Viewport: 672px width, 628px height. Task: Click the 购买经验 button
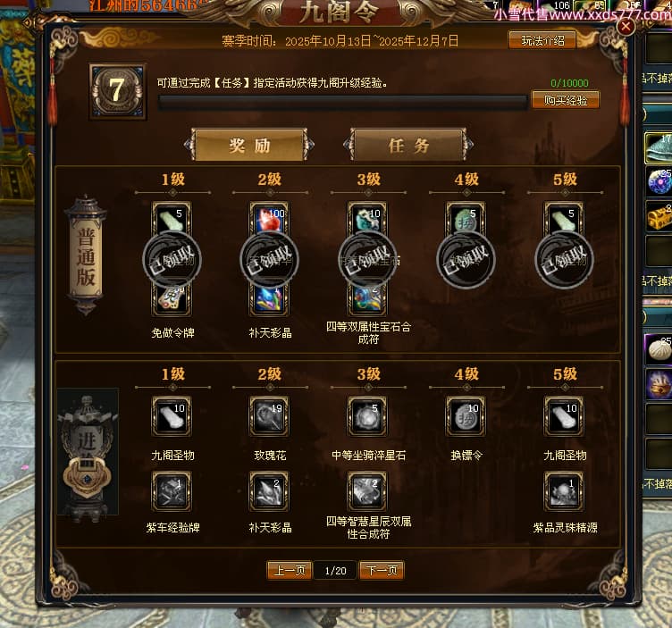(566, 100)
